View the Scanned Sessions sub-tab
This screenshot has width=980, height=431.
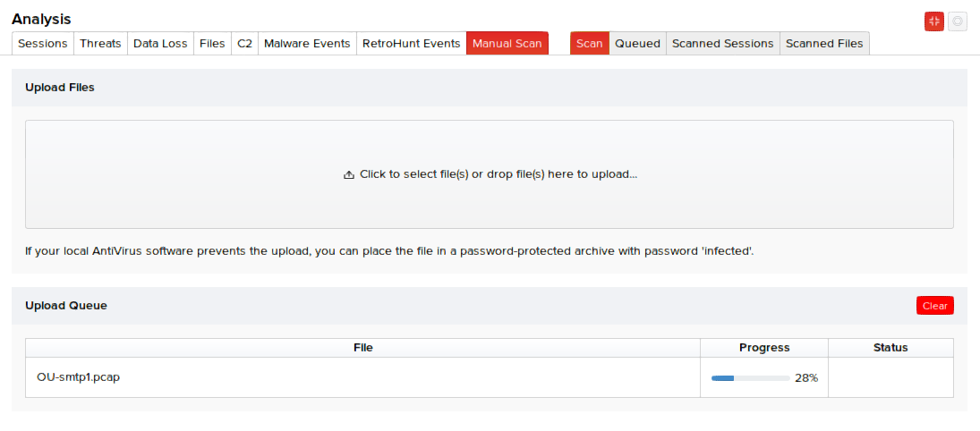(722, 44)
